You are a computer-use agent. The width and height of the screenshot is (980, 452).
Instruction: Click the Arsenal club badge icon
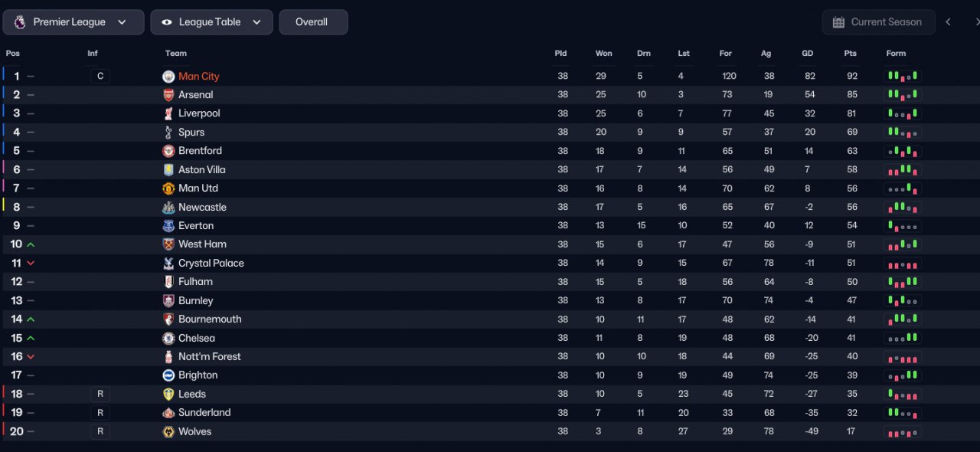click(168, 95)
